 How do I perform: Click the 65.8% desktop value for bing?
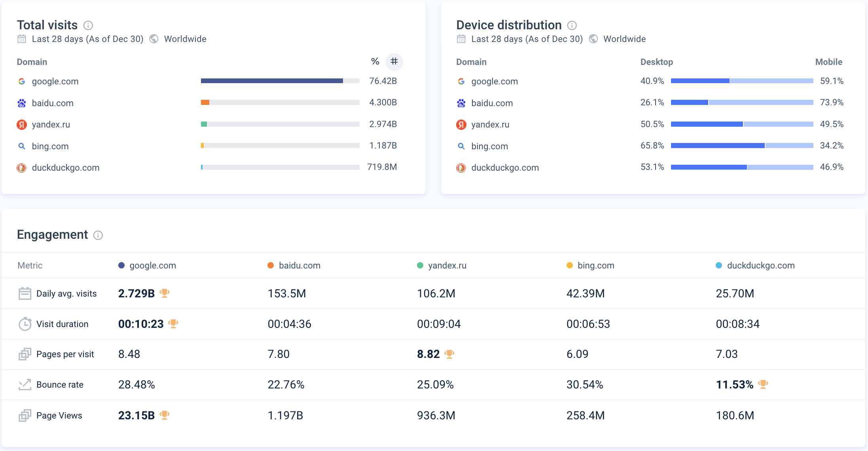click(652, 145)
